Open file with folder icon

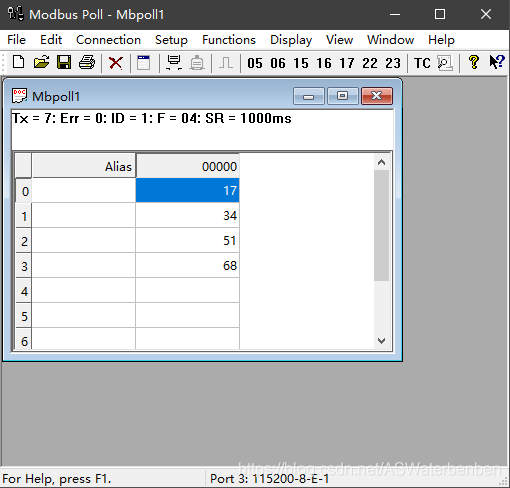(x=41, y=62)
